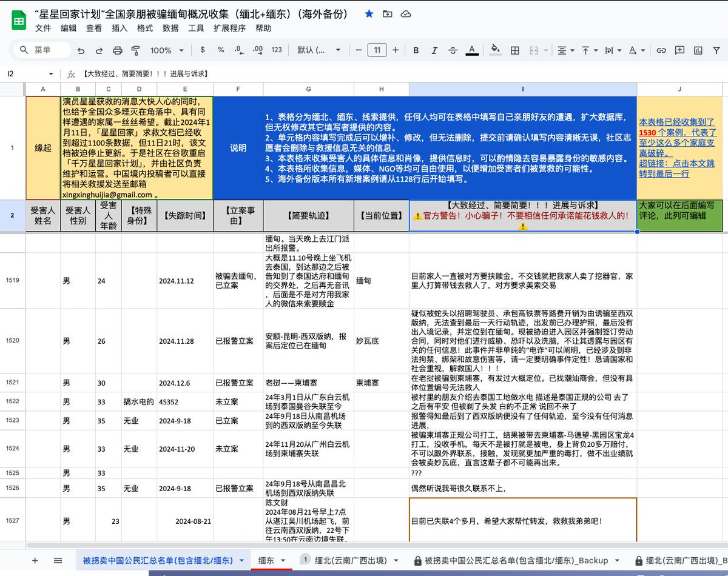This screenshot has width=728, height=576.
Task: Click the fx formula icon
Action: click(71, 74)
